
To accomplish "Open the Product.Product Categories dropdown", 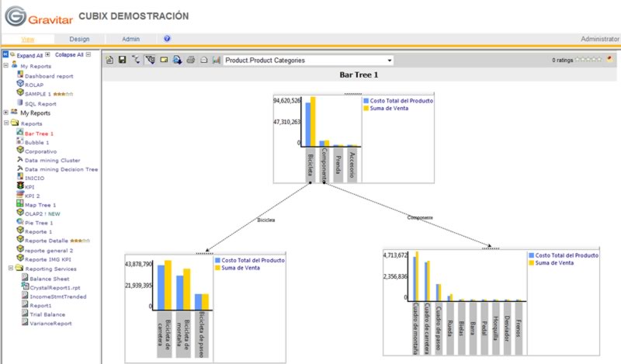I will point(308,61).
